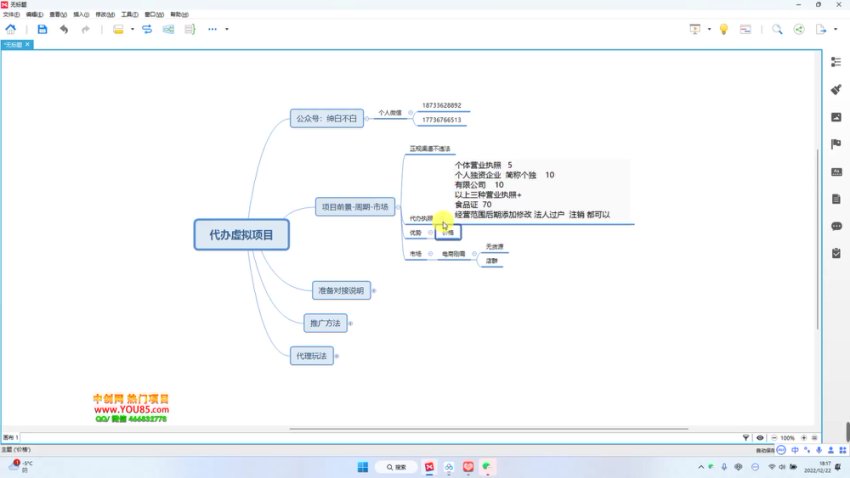Select the subtopic 18733628892

coord(442,105)
